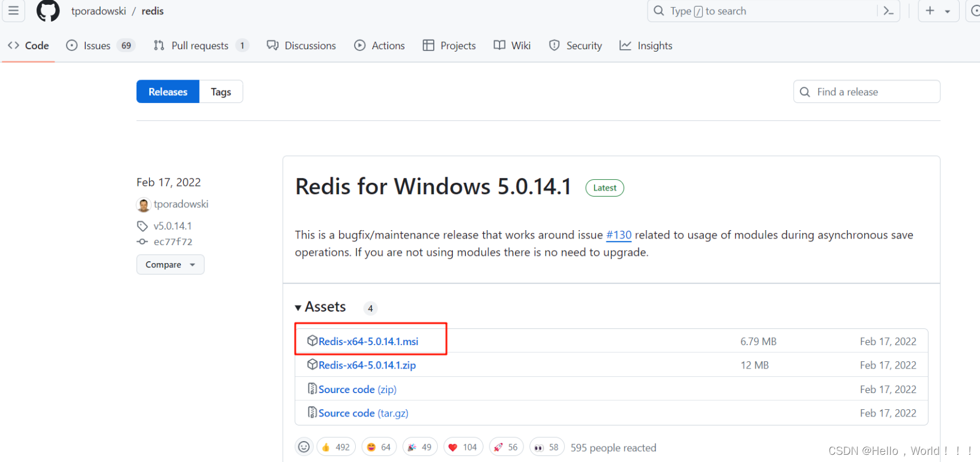Image resolution: width=980 pixels, height=462 pixels.
Task: Download Source code (tar.gz)
Action: pyautogui.click(x=364, y=413)
